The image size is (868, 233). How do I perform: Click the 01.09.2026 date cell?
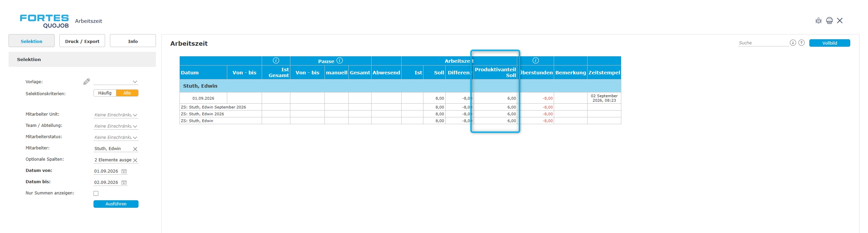(203, 98)
